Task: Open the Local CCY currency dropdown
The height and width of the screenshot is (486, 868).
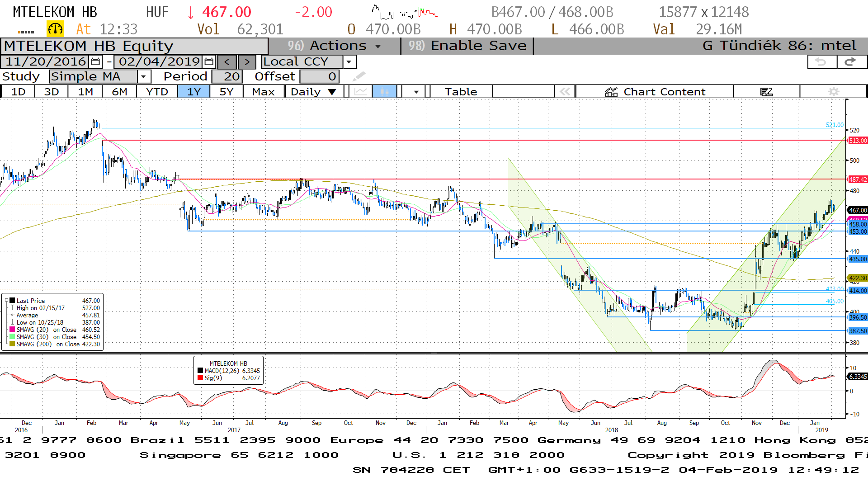Action: [x=349, y=61]
